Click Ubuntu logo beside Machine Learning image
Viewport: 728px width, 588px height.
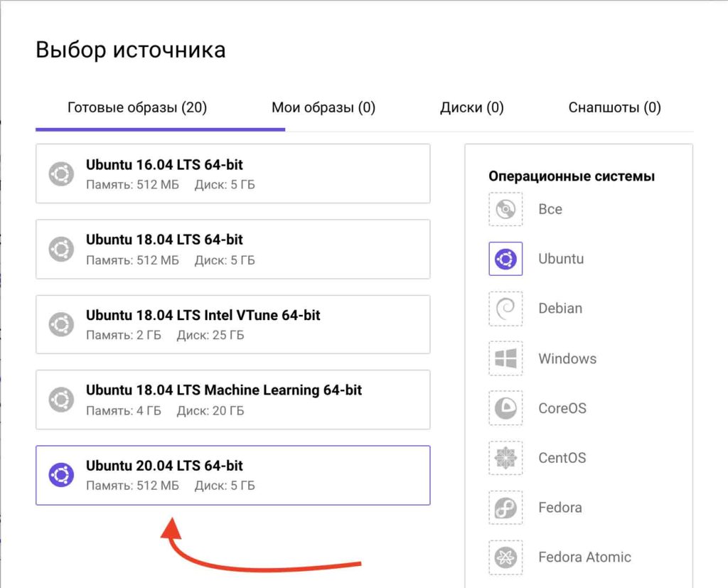pos(61,400)
